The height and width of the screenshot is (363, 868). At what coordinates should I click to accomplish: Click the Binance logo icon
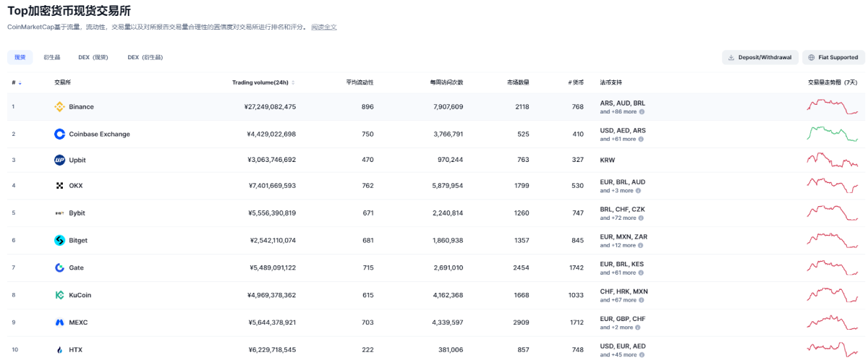tap(60, 107)
